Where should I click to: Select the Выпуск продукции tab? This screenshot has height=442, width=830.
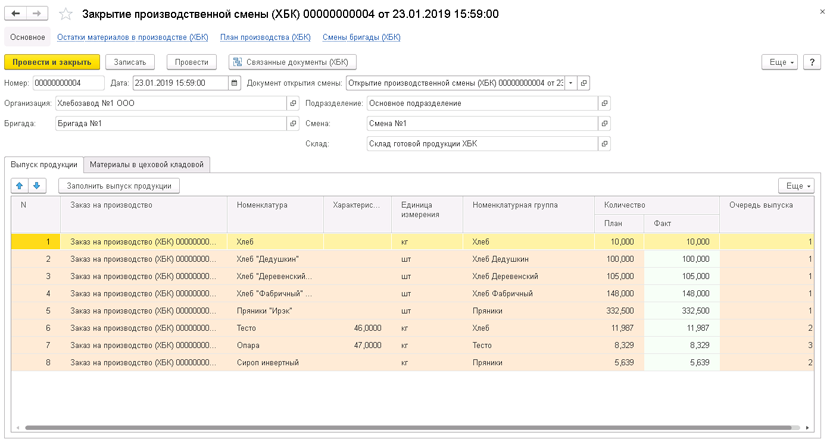[x=44, y=165]
